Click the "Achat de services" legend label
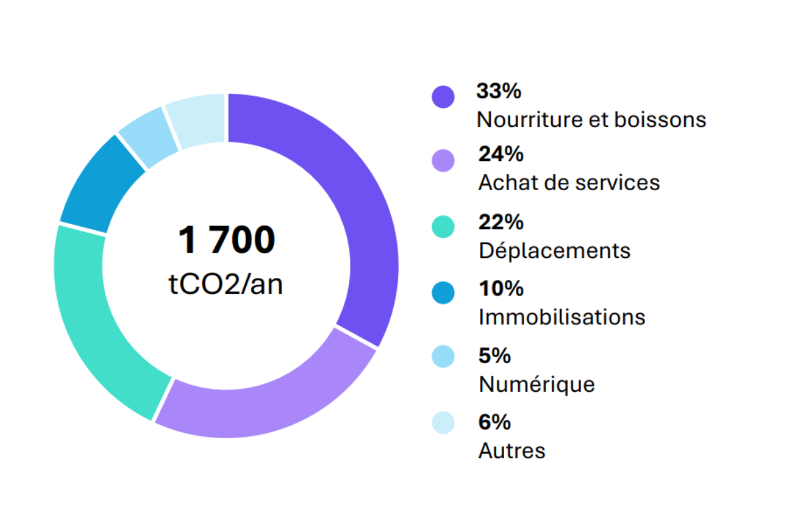The image size is (798, 532). click(569, 183)
